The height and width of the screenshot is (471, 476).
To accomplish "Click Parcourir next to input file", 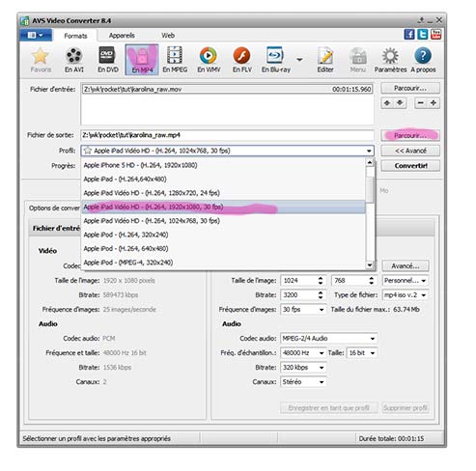I will click(410, 88).
